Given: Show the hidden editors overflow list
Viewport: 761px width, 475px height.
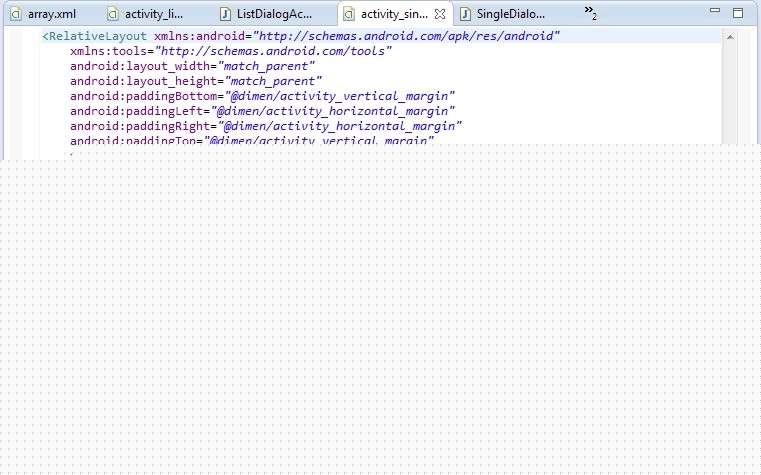Looking at the screenshot, I should click(590, 13).
